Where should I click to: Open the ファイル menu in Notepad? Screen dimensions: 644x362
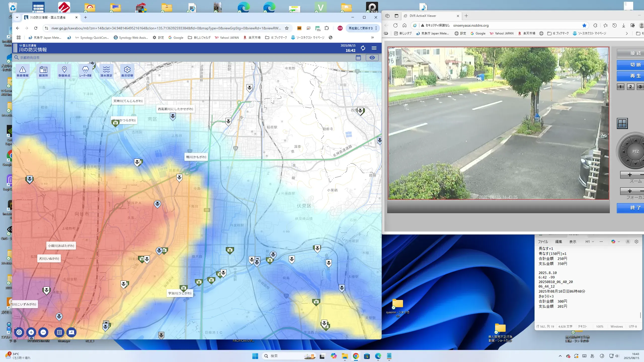tap(543, 242)
